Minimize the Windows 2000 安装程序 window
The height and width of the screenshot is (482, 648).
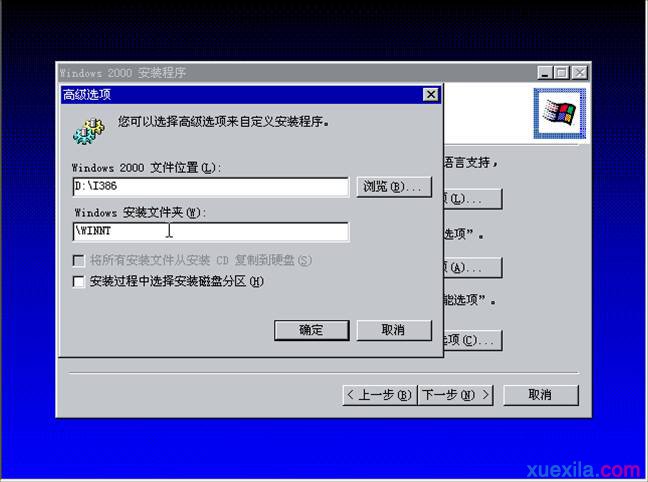[544, 72]
